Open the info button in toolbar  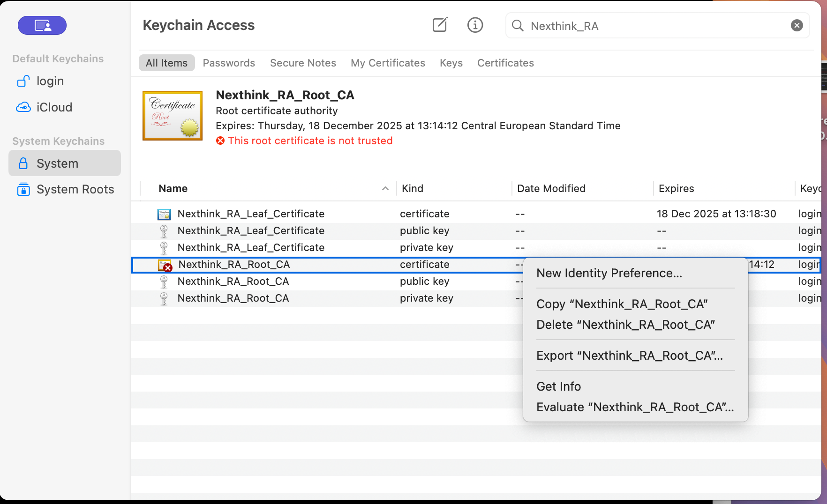[475, 25]
